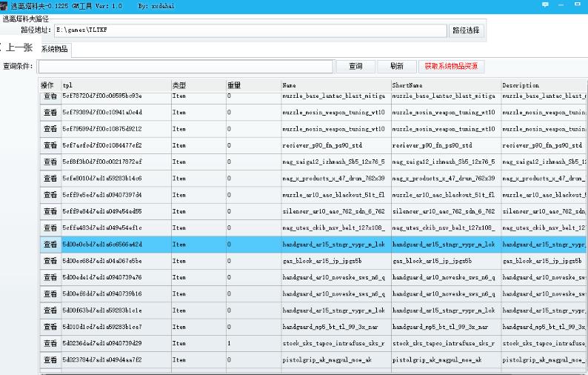Click the Description column header
Screen dimensions: 588x375
tap(544, 85)
